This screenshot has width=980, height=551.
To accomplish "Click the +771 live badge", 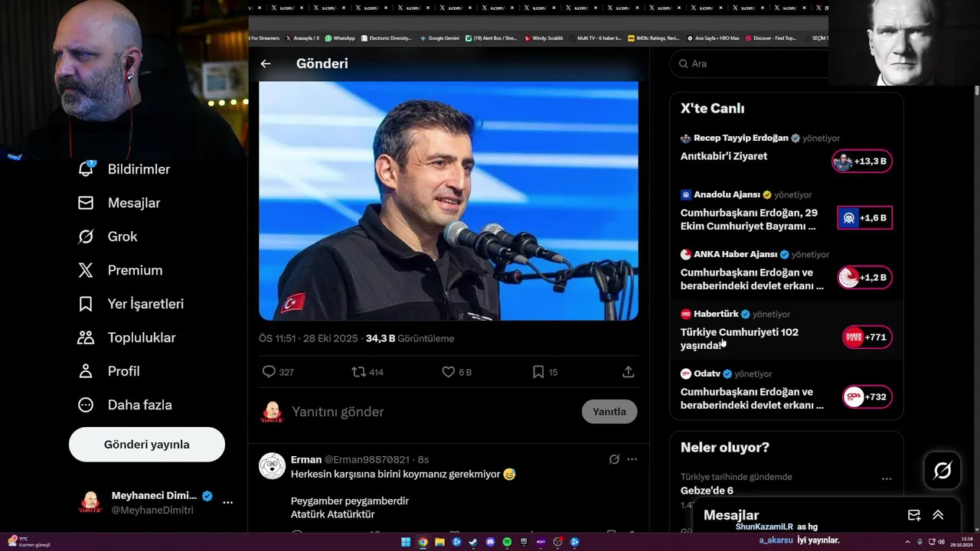I will [867, 337].
